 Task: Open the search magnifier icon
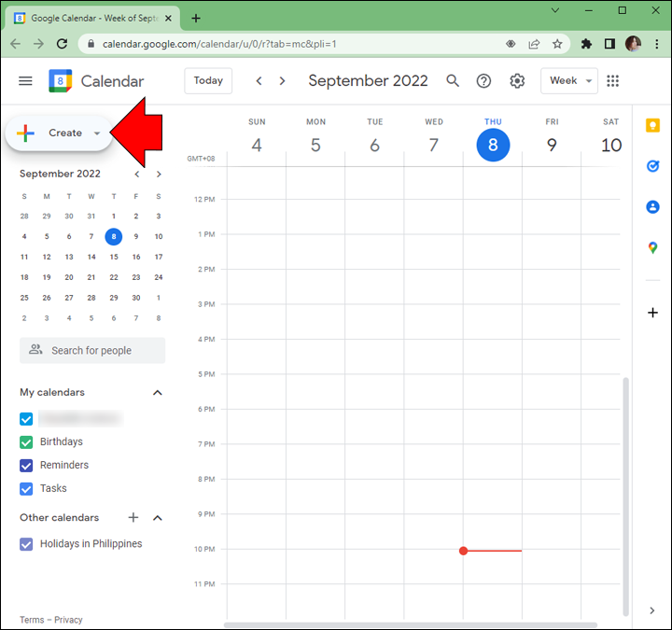[x=453, y=80]
